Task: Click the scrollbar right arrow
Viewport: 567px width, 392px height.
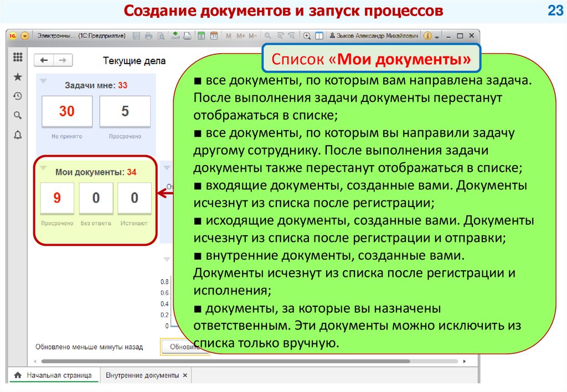Action: point(465,361)
